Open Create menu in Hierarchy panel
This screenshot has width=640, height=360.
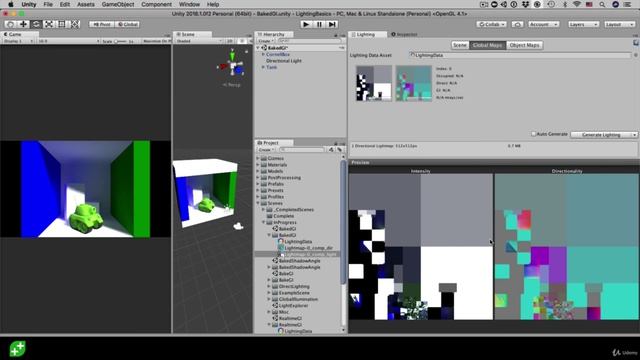tap(265, 41)
